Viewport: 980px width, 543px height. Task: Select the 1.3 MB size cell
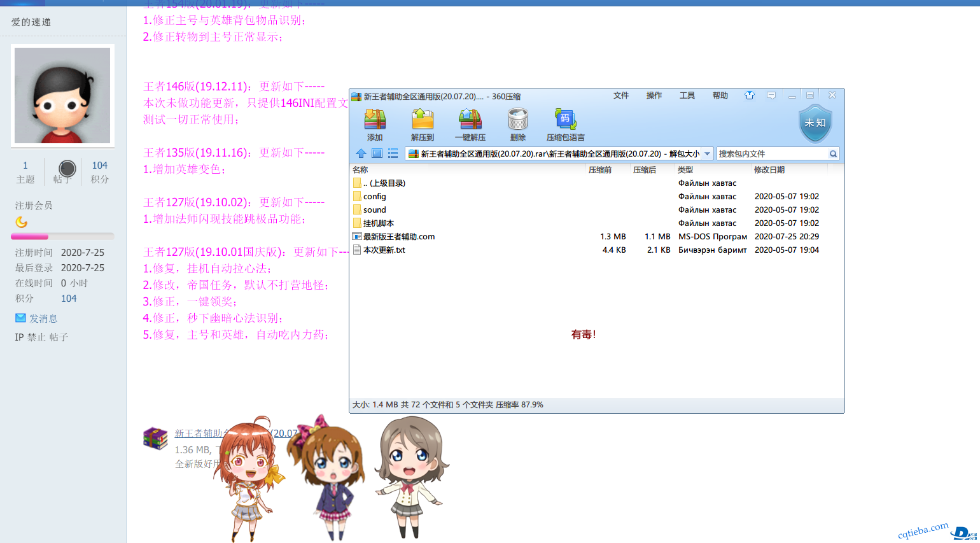click(613, 236)
